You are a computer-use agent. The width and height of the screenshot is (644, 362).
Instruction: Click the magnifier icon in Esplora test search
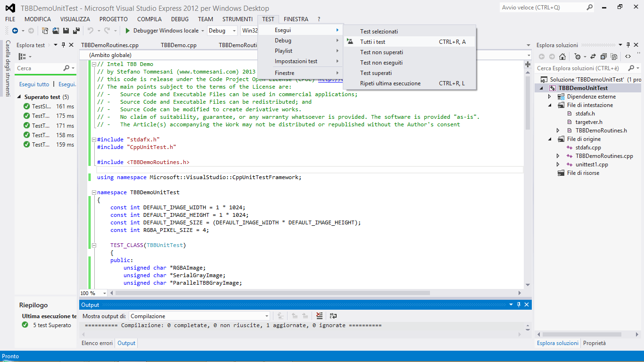pos(66,68)
